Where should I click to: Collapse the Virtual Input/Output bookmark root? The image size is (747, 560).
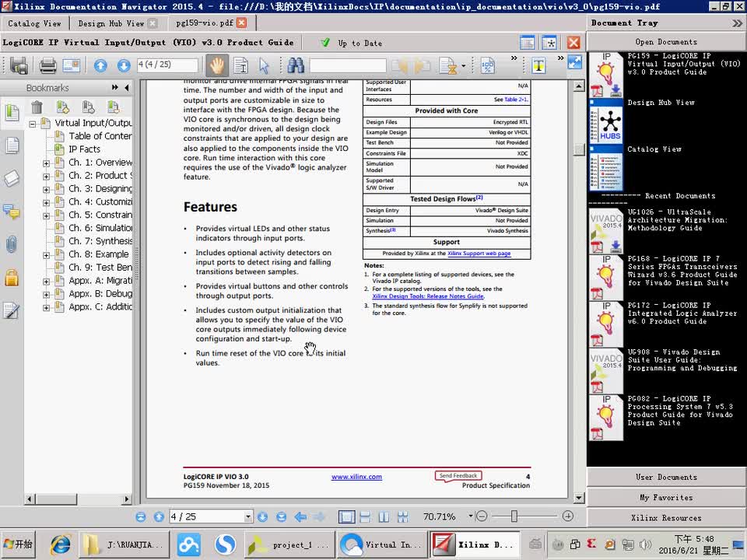32,124
